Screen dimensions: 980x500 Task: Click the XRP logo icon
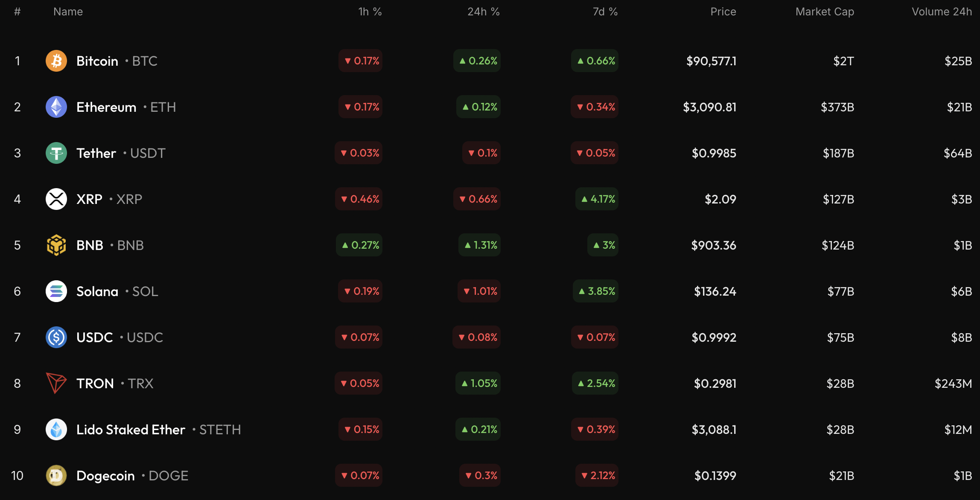(56, 199)
